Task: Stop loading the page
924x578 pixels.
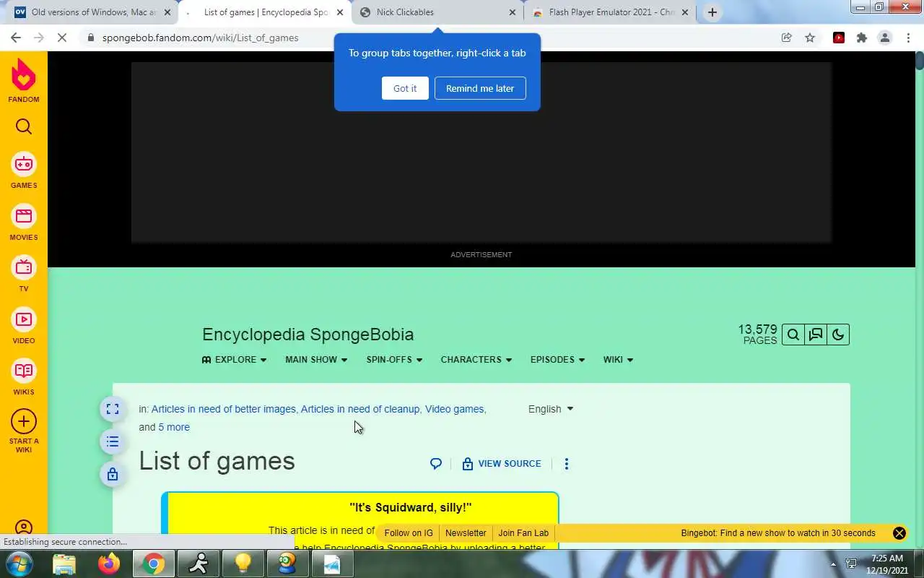Action: (x=62, y=38)
